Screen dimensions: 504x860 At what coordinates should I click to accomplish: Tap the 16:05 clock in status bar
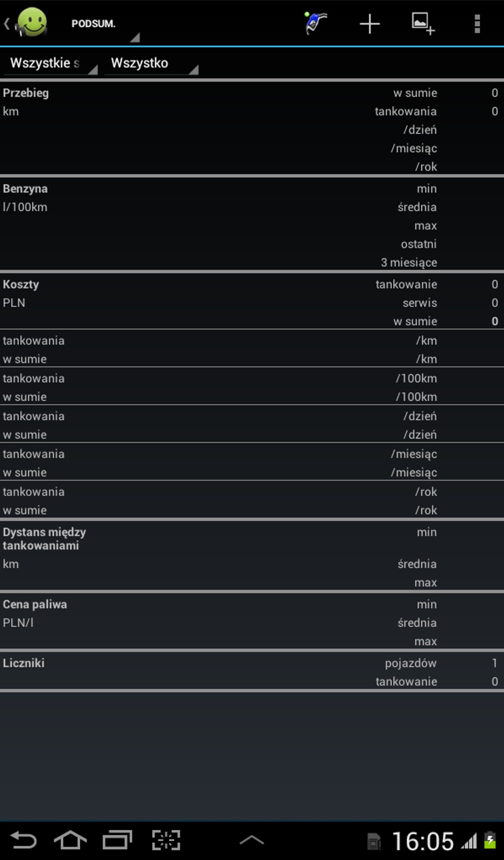click(422, 841)
